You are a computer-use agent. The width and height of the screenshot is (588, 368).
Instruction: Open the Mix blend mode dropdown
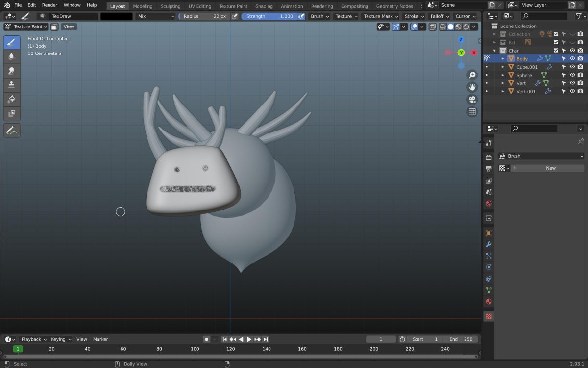click(156, 16)
